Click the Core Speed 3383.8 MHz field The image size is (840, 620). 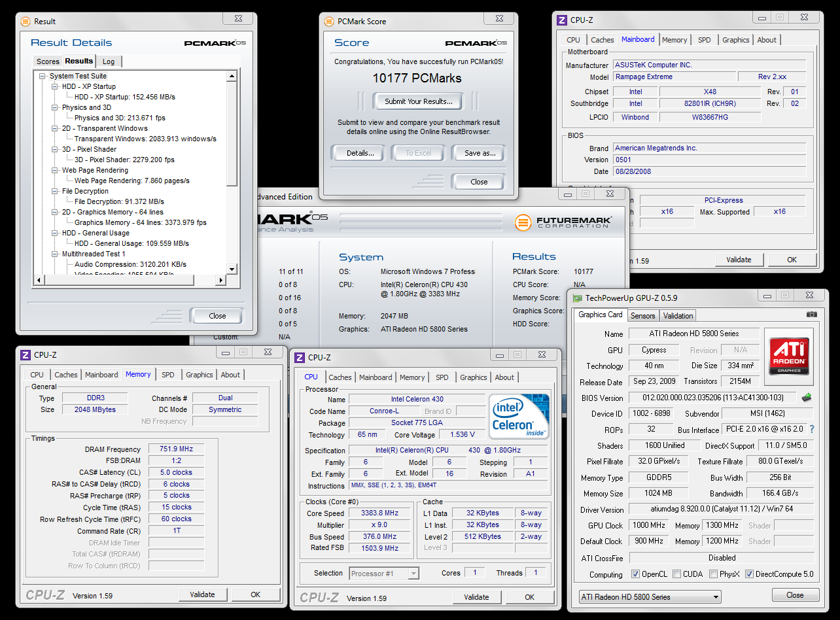[379, 513]
